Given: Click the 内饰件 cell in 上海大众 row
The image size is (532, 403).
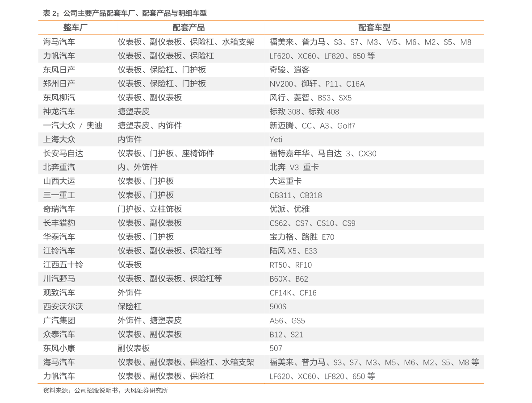Looking at the screenshot, I should coord(130,139).
